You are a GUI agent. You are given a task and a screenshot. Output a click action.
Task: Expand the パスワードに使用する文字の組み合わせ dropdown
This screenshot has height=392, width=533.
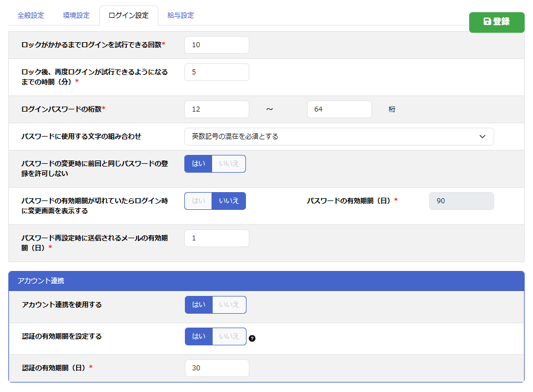pyautogui.click(x=339, y=137)
